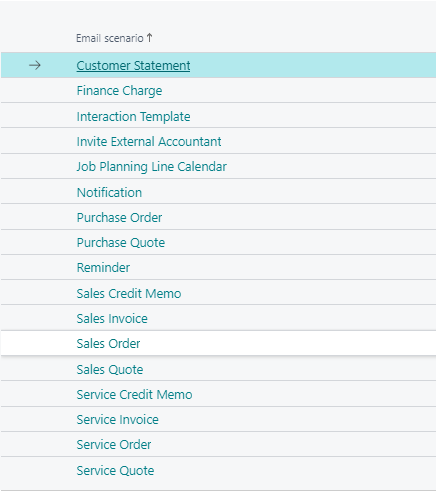Select the Purchase Order scenario
The image size is (436, 504).
point(119,218)
